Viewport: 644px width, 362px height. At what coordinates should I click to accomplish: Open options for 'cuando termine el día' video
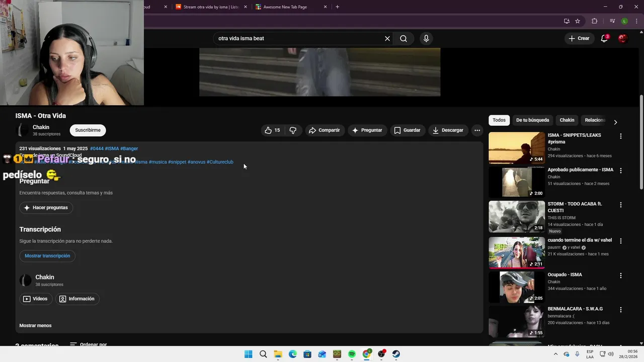(621, 241)
